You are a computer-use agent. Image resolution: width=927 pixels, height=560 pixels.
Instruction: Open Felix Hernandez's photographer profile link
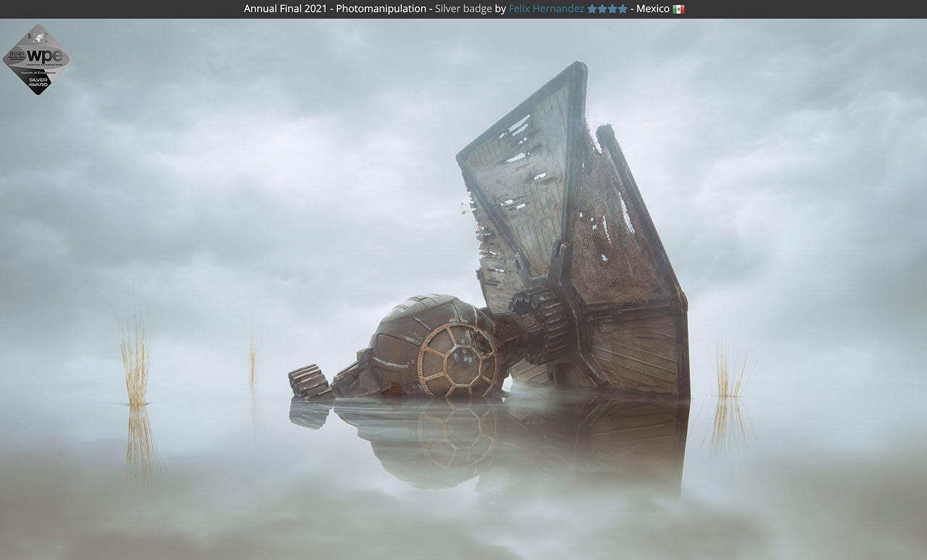[546, 9]
